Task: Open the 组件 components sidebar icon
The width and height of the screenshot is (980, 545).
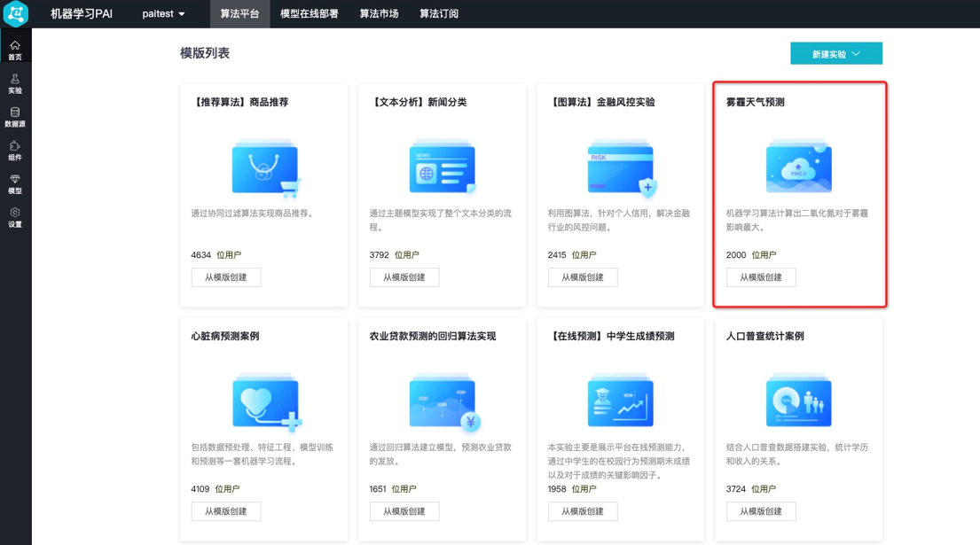Action: 15,151
